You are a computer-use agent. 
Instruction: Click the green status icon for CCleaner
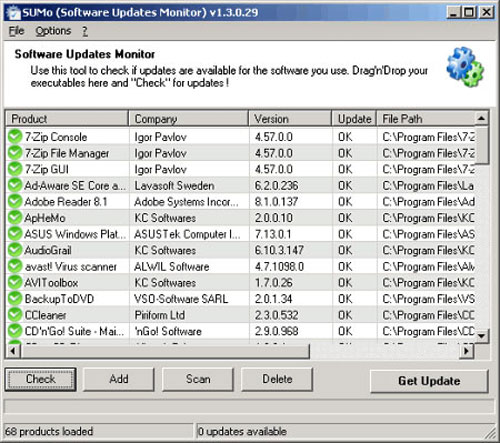(x=15, y=315)
